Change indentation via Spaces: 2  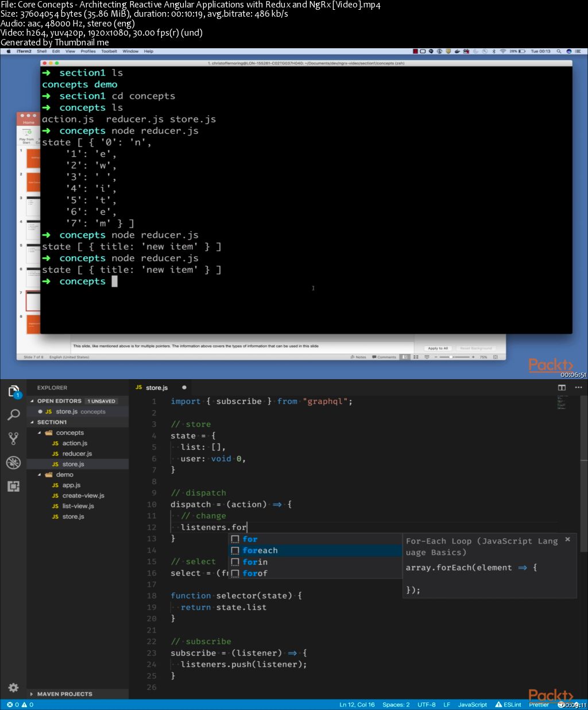pos(396,704)
